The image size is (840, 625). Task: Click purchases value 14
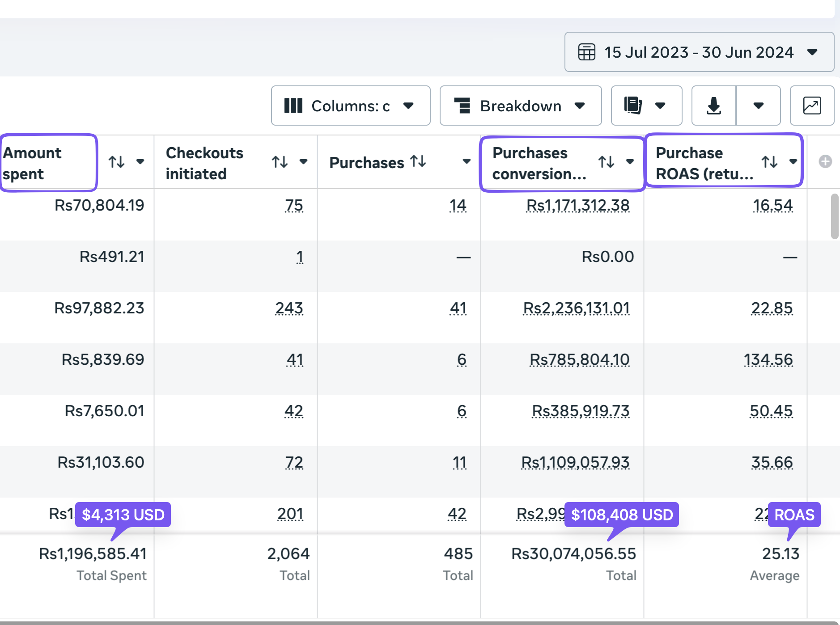coord(458,205)
